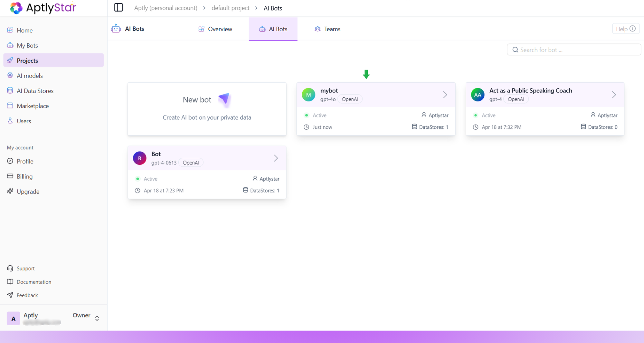This screenshot has width=644, height=343.
Task: Open Support link
Action: pos(25,268)
